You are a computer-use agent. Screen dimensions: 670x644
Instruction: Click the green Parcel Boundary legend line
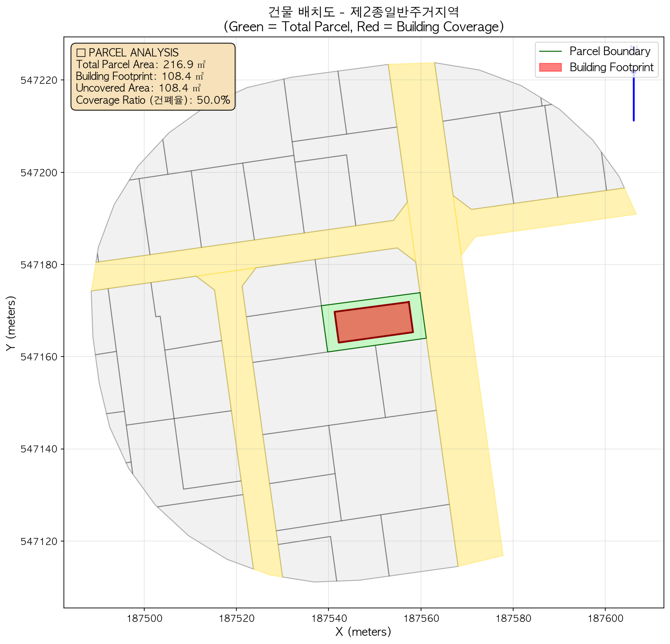click(x=550, y=51)
